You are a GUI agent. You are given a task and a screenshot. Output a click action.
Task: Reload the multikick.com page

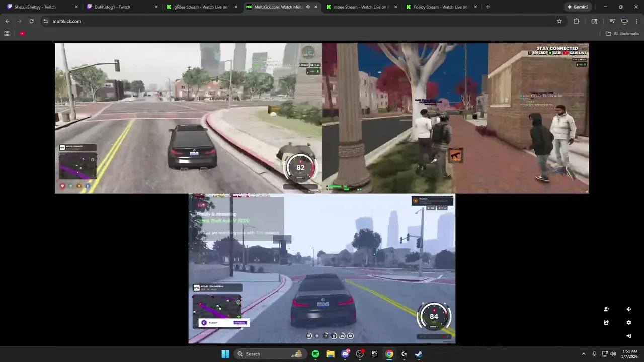(31, 21)
